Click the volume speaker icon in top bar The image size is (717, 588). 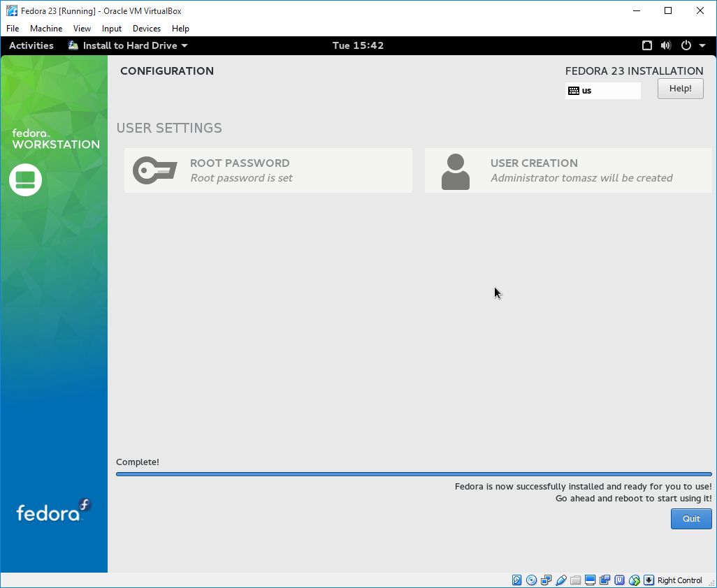(x=666, y=45)
